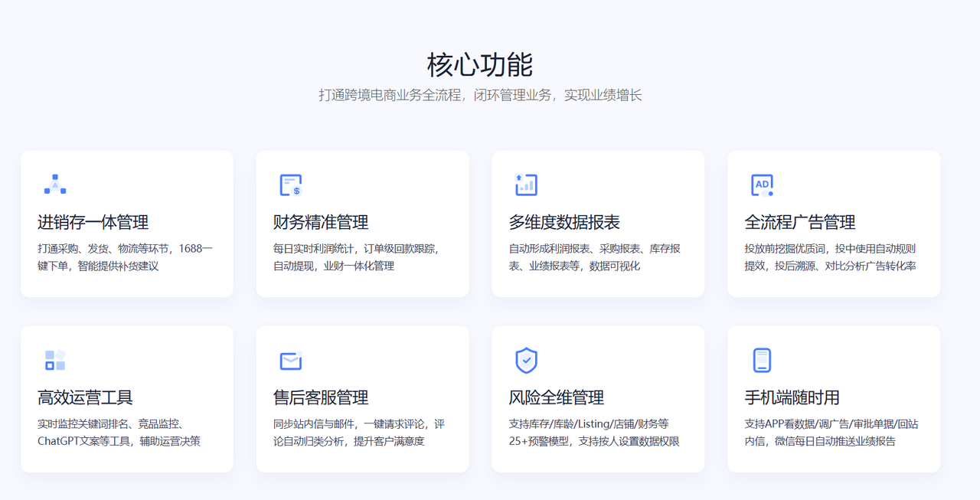Click the mobile phone icon
980x500 pixels.
[762, 360]
